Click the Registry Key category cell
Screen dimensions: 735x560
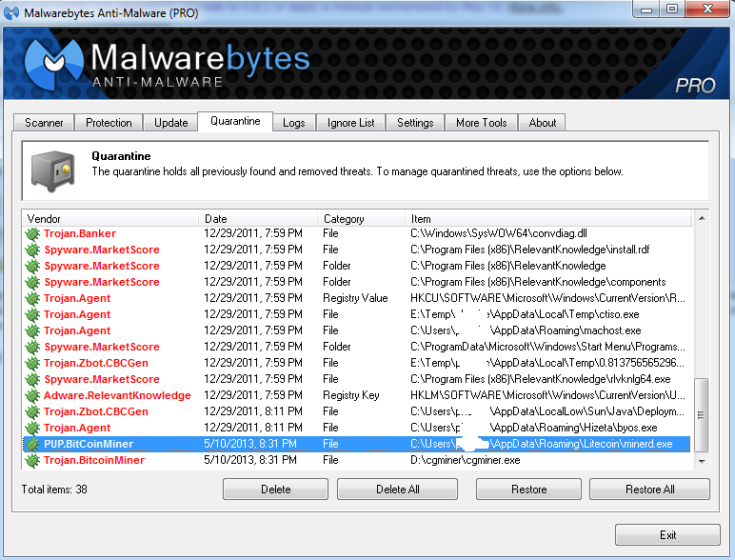pos(351,395)
